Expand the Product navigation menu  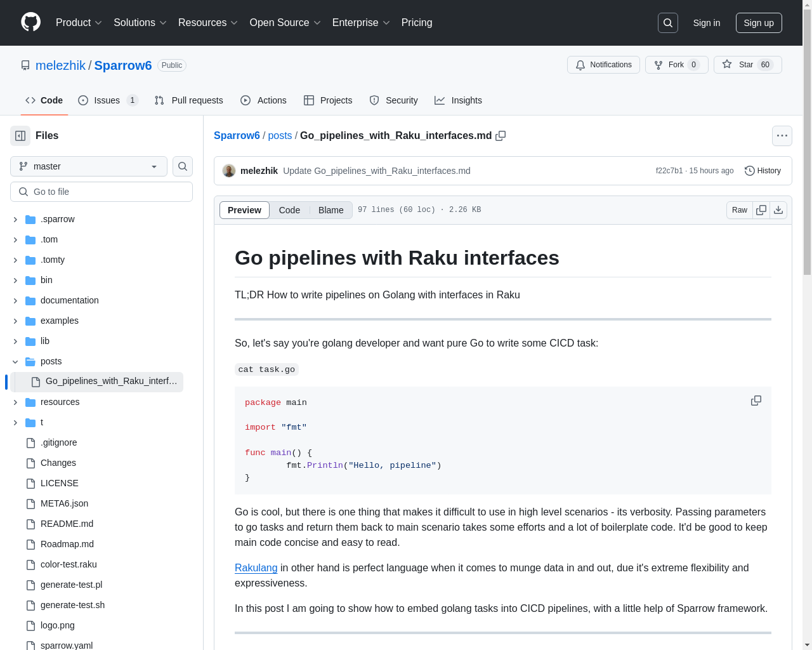coord(79,23)
